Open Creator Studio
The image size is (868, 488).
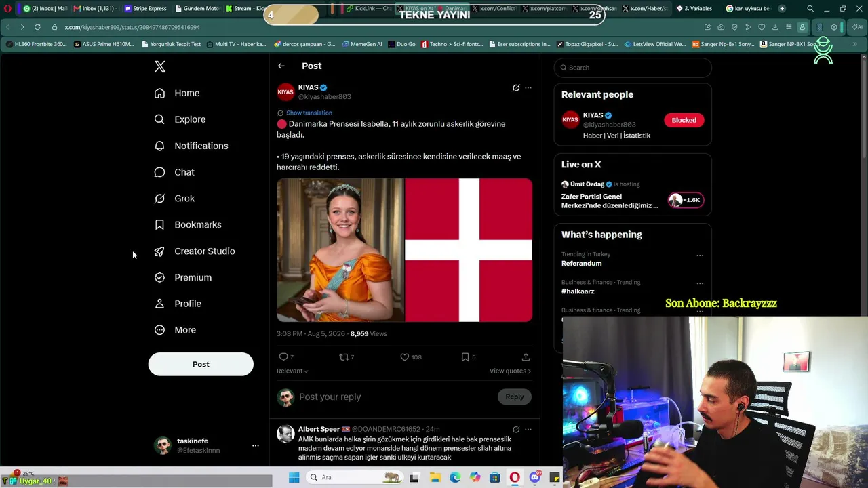(x=195, y=251)
